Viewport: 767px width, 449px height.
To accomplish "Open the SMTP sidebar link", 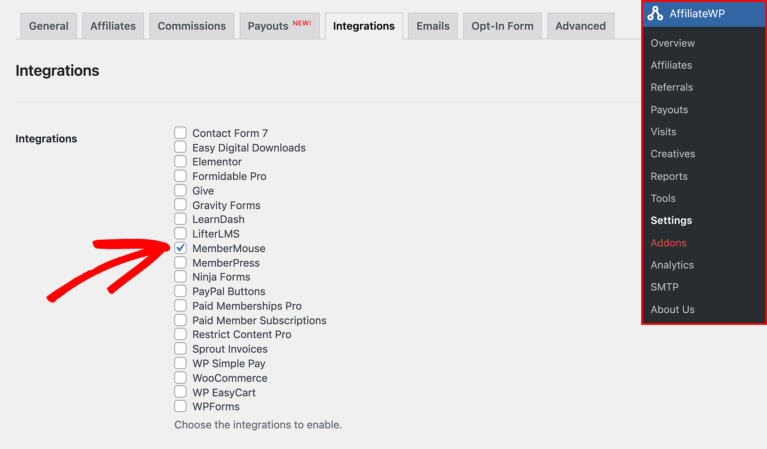I will 664,287.
